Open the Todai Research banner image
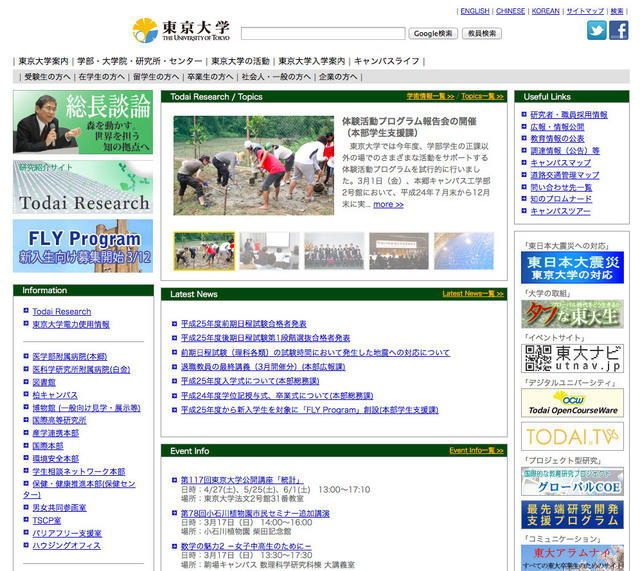The height and width of the screenshot is (571, 640). [x=83, y=187]
